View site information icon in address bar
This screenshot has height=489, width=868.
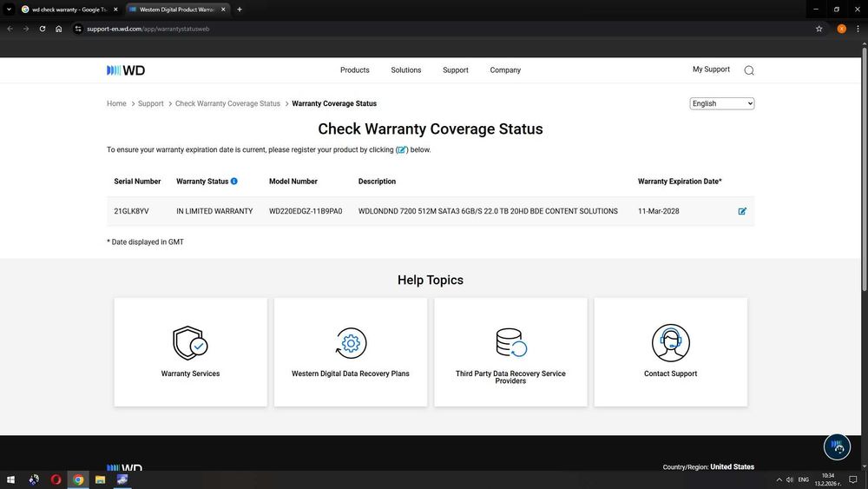pyautogui.click(x=78, y=29)
